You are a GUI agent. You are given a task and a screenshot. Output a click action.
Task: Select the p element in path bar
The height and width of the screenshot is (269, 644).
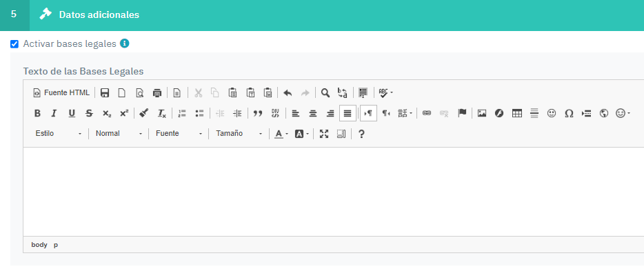pyautogui.click(x=56, y=245)
